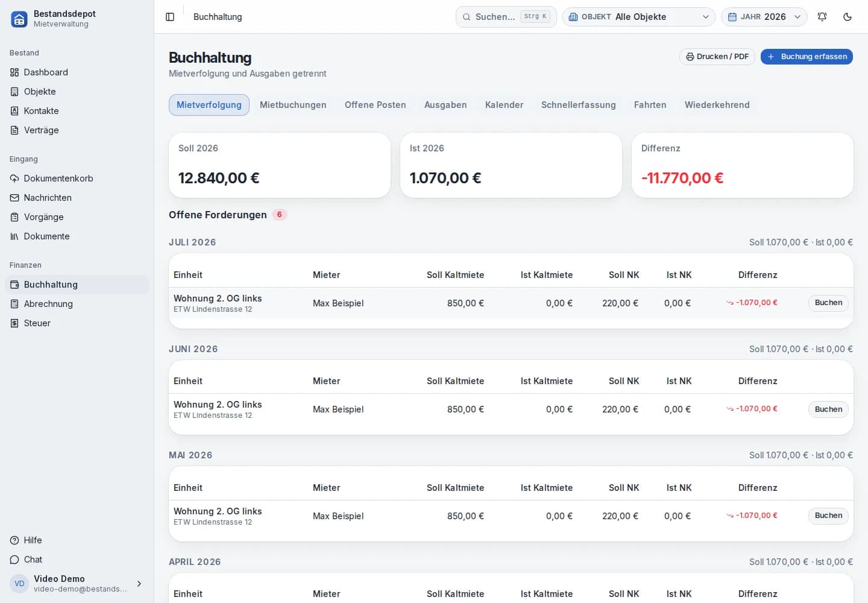The width and height of the screenshot is (868, 603).
Task: Click the printer icon in Drucken button
Action: pos(690,57)
